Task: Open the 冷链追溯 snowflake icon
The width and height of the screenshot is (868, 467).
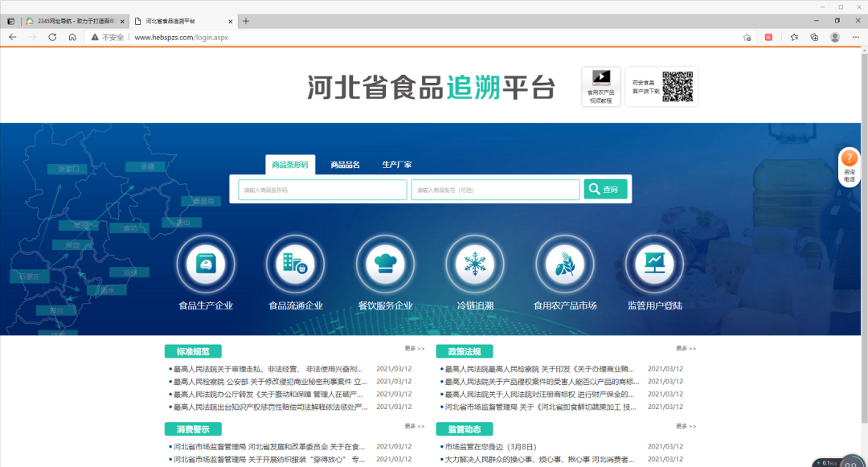Action: point(475,264)
